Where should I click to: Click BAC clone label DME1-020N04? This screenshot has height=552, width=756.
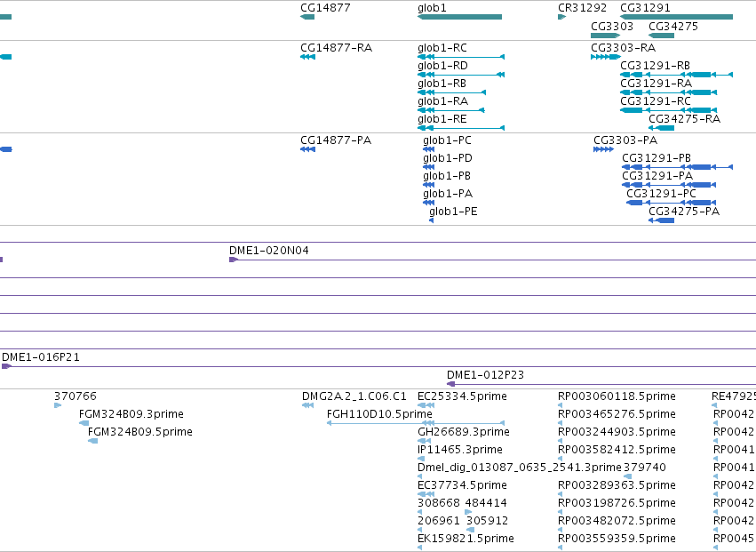(268, 251)
